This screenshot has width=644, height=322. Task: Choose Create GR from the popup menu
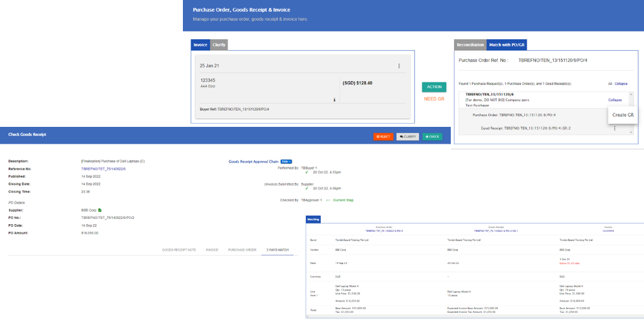coord(623,115)
